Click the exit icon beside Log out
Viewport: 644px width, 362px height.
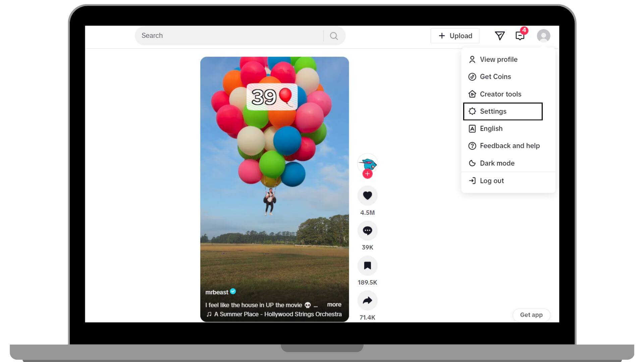point(472,181)
